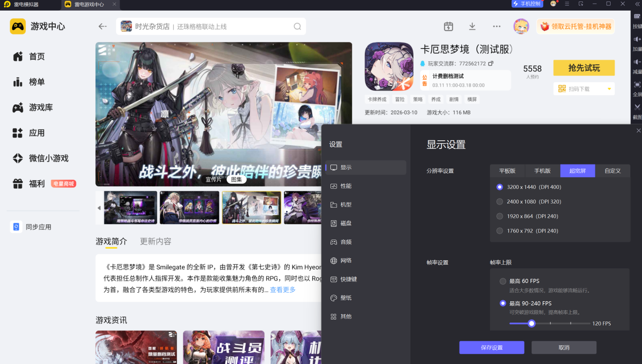Image resolution: width=642 pixels, height=364 pixels.
Task: Open the three-dot more options icon
Action: tap(497, 26)
